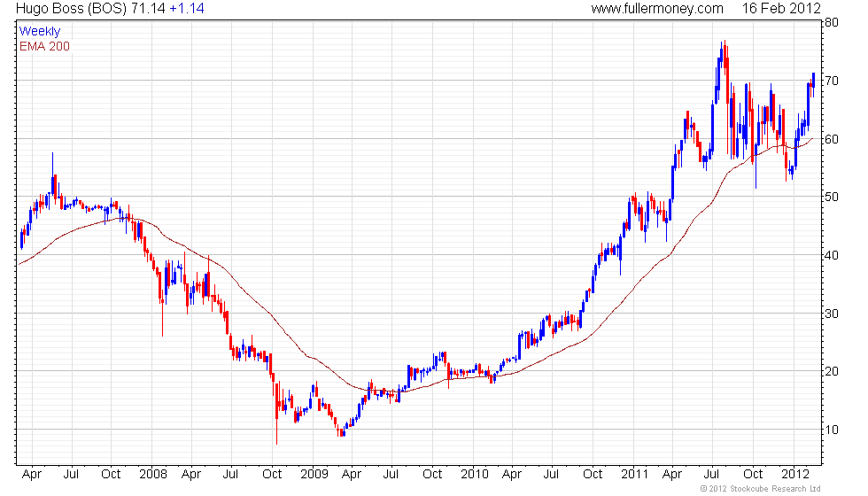
Task: Click the 2011 year label on time axis
Action: (x=634, y=475)
